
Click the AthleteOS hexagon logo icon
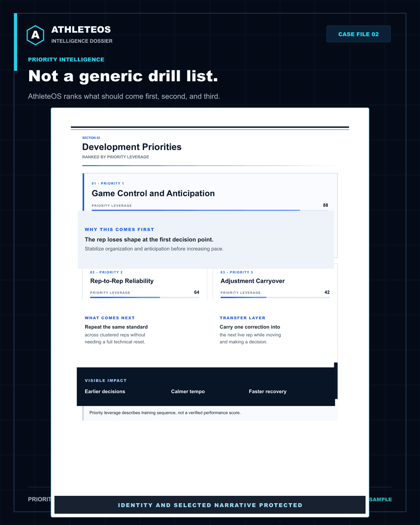pyautogui.click(x=35, y=35)
